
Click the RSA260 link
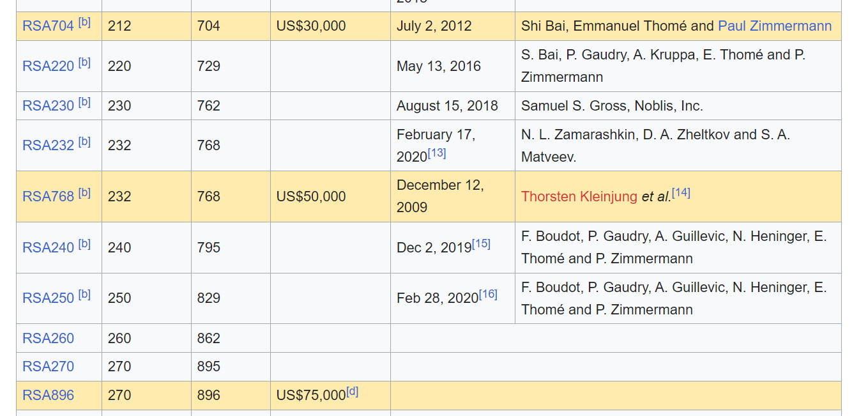48,339
